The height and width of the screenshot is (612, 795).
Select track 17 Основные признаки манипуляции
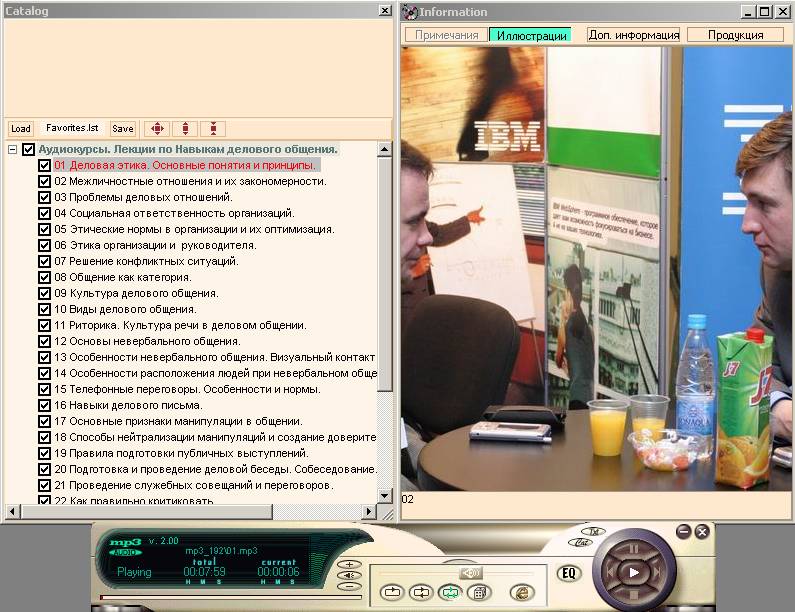[x=178, y=421]
